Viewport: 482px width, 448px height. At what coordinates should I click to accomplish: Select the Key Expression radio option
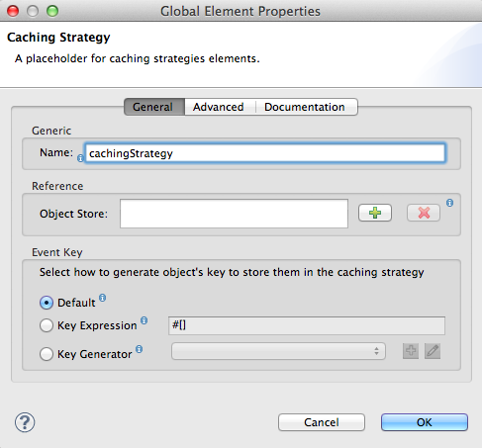tap(47, 325)
